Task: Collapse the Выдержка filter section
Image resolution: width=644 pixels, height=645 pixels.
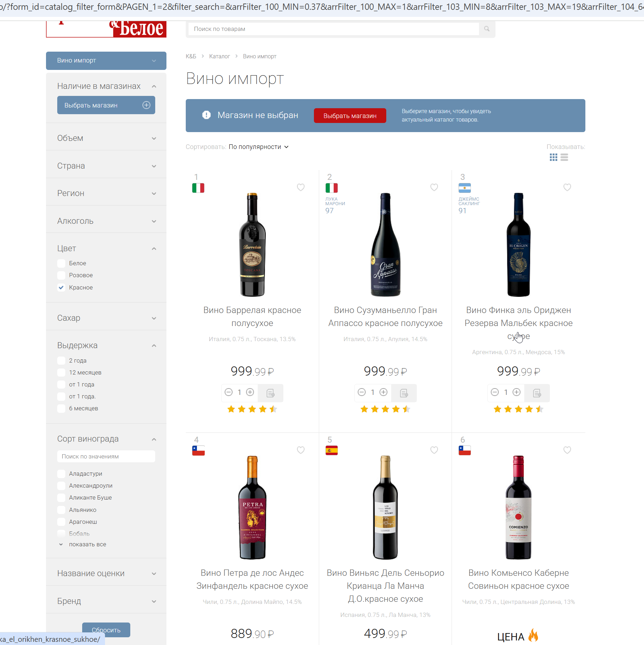Action: click(x=106, y=345)
